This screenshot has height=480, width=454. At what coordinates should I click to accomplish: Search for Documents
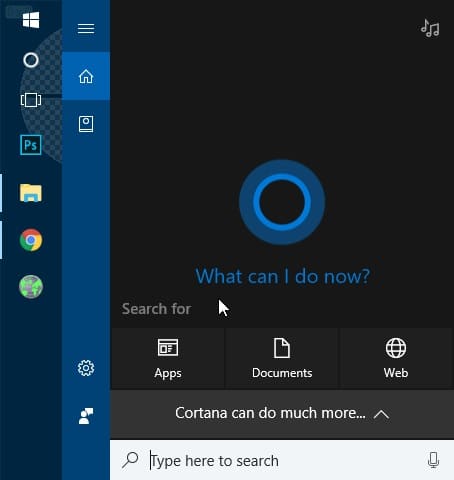pyautogui.click(x=282, y=359)
